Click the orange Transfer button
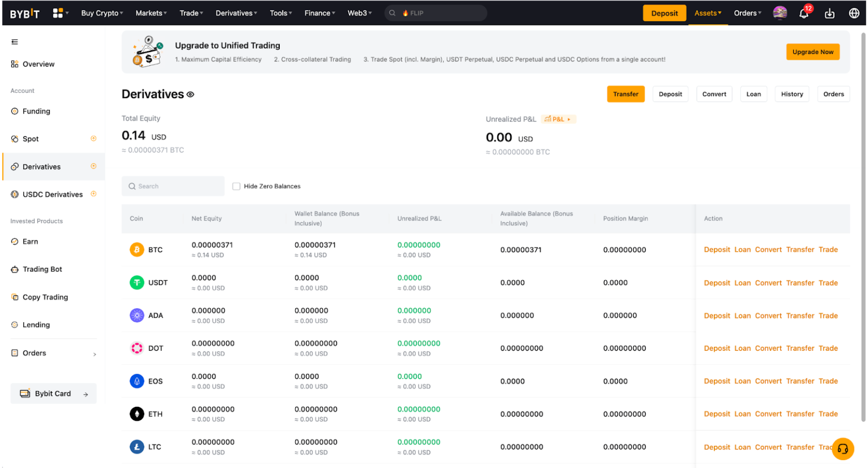868x468 pixels. tap(626, 94)
